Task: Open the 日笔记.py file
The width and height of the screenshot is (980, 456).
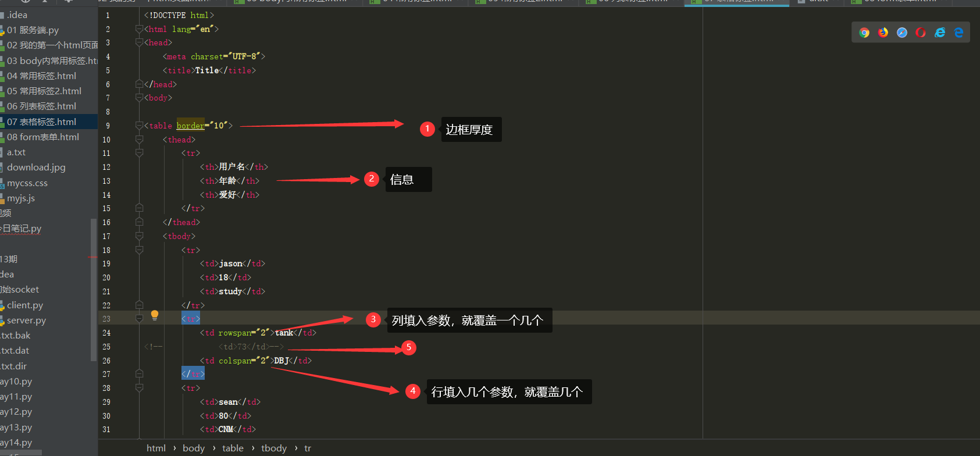Action: [21, 229]
